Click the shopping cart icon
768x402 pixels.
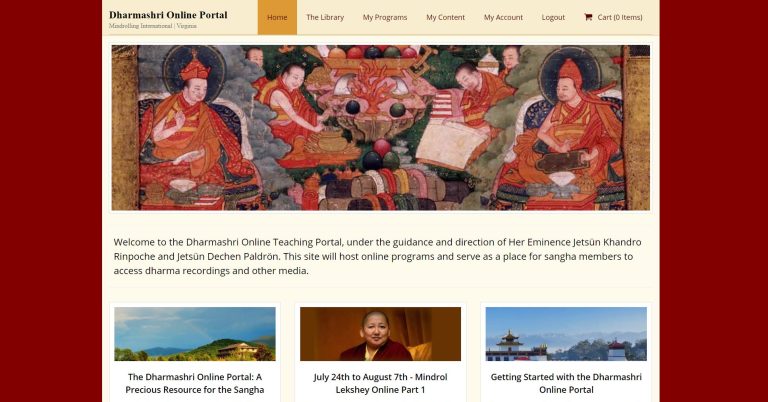pyautogui.click(x=588, y=17)
